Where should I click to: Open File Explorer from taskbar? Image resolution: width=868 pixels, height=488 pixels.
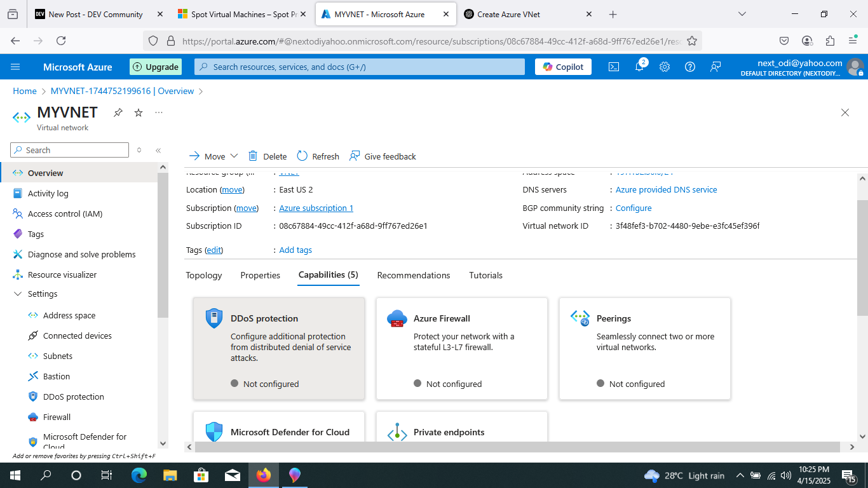[170, 475]
